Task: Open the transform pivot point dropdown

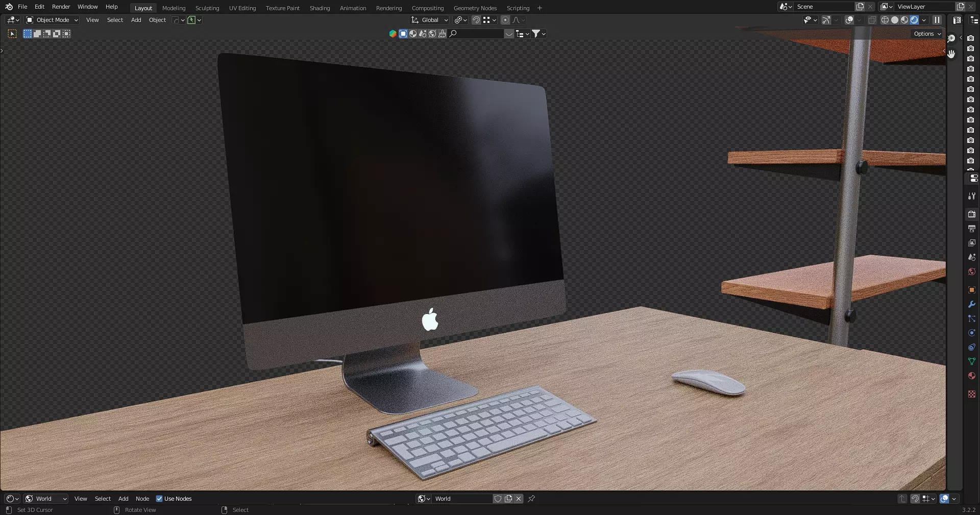Action: point(460,20)
